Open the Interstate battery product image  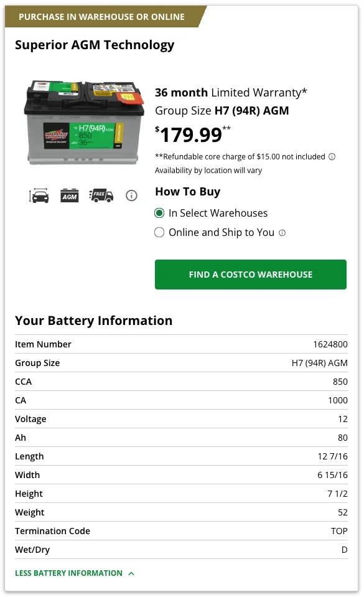coord(84,123)
